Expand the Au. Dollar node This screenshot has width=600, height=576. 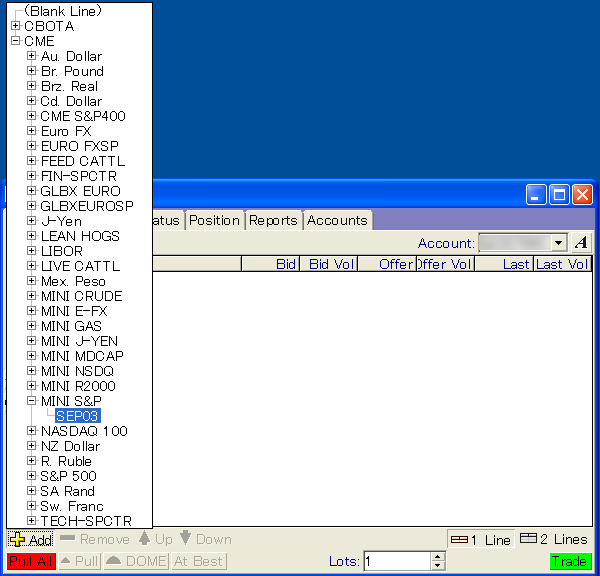click(32, 56)
